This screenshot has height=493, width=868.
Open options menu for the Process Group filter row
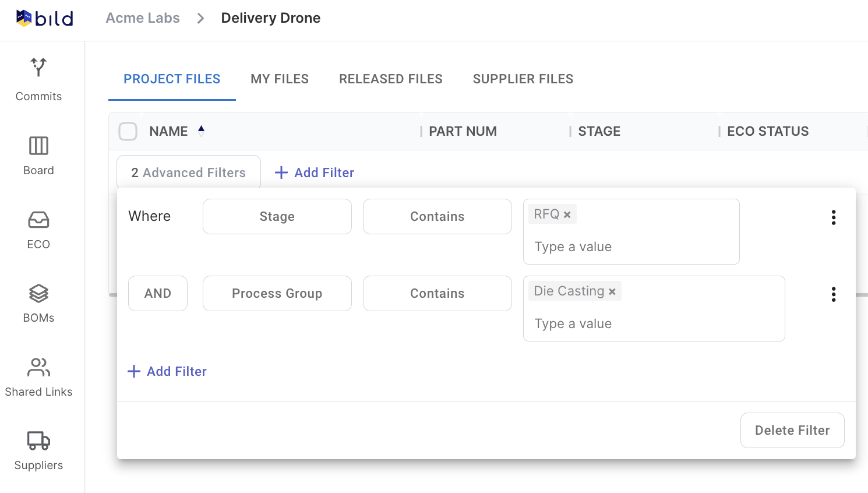click(834, 294)
